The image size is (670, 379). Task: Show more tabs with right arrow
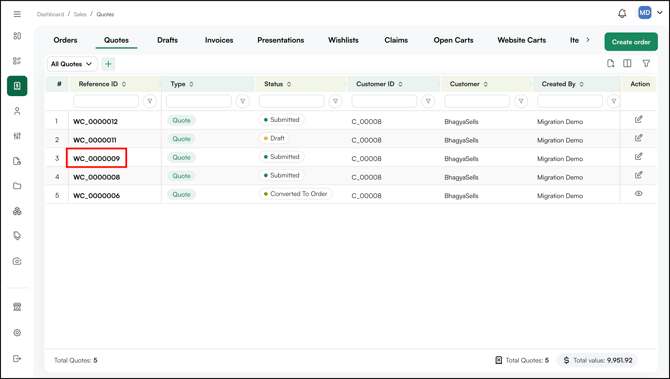click(x=588, y=40)
